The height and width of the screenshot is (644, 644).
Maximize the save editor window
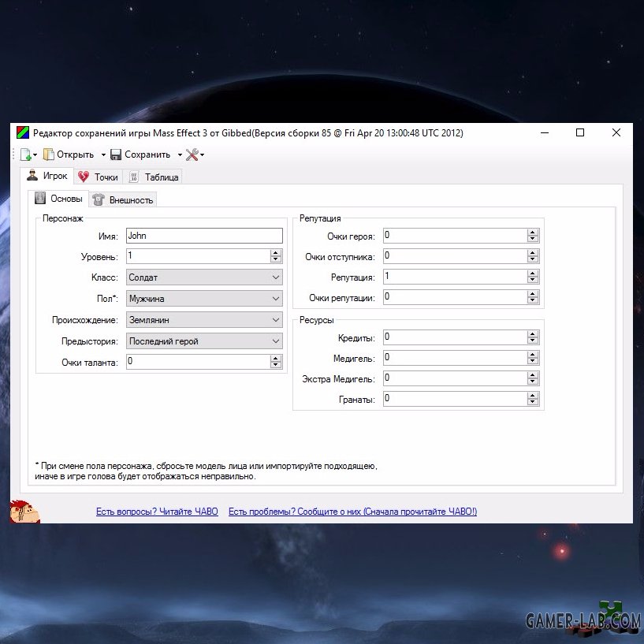580,132
